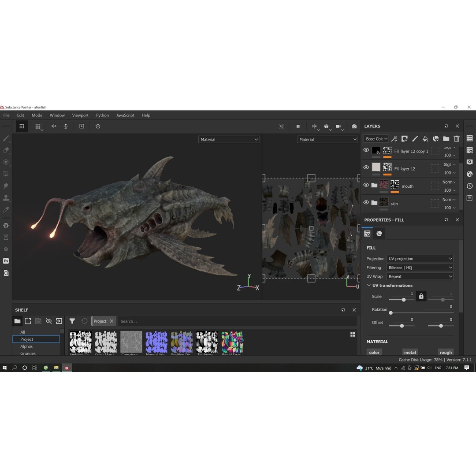Toggle the rough channel button

click(446, 352)
